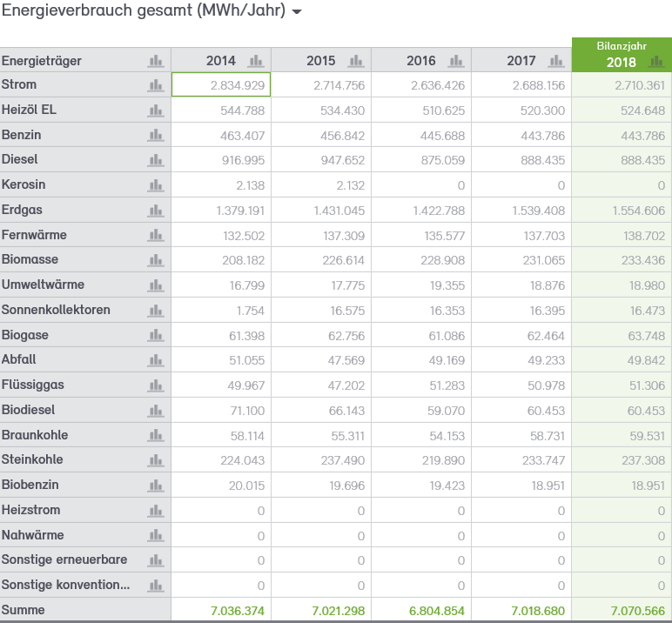Show chart for the Braunkohle row

[x=156, y=435]
